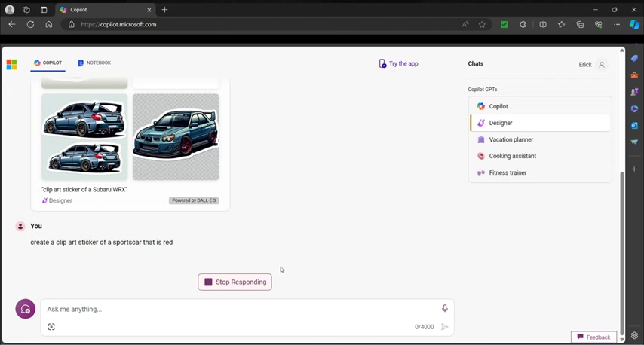Send the message arrow
The width and height of the screenshot is (644, 345).
pyautogui.click(x=444, y=326)
